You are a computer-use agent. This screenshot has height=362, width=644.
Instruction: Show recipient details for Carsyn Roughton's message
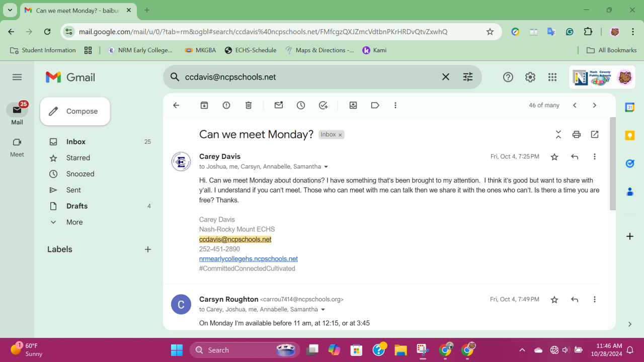click(x=323, y=310)
